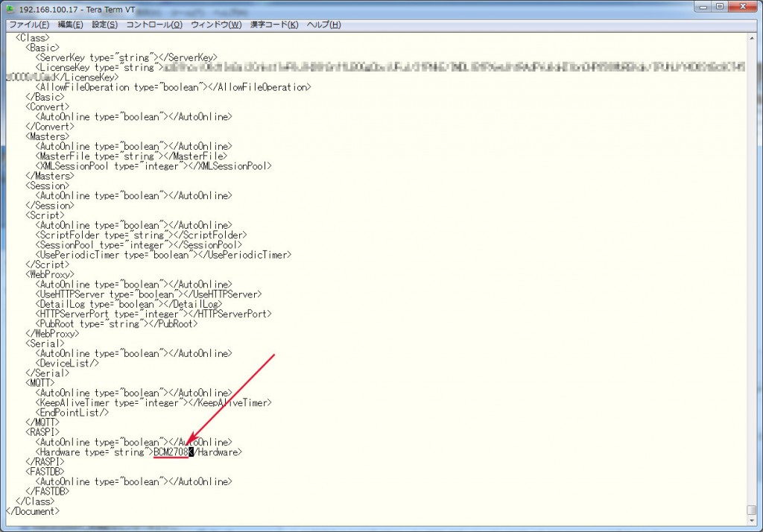Click the PubRoot string line
This screenshot has width=763, height=532.
pyautogui.click(x=116, y=323)
